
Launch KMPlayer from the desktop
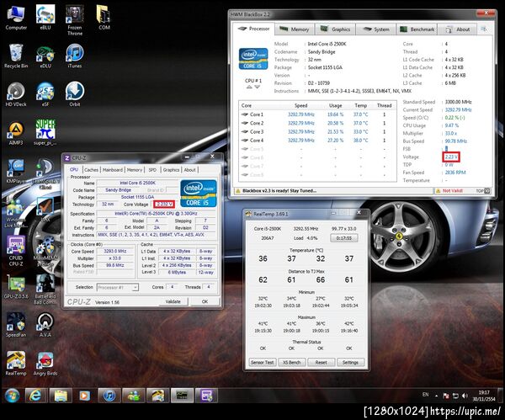tap(16, 172)
